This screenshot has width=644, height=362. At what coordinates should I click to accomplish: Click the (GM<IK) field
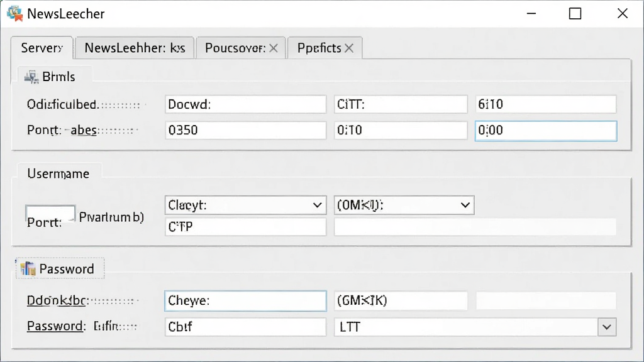click(x=401, y=301)
